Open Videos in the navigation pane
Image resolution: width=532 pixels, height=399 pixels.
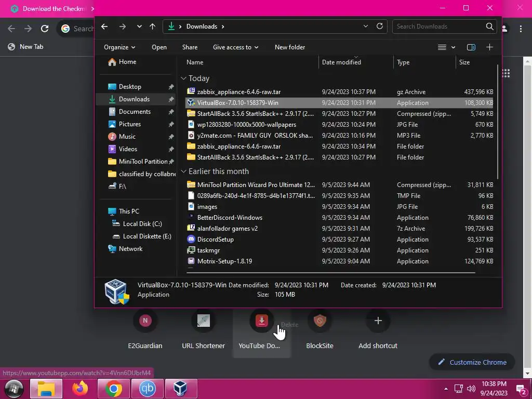pyautogui.click(x=123, y=149)
